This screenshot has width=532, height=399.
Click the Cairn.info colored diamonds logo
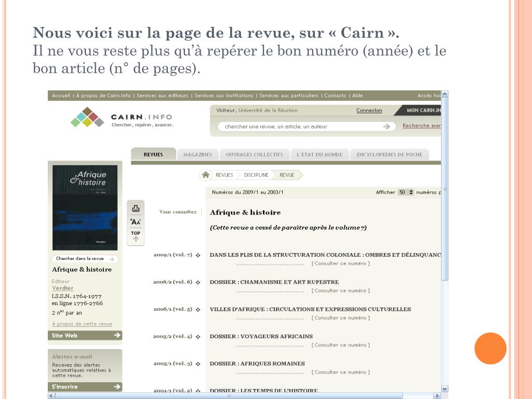pos(87,117)
